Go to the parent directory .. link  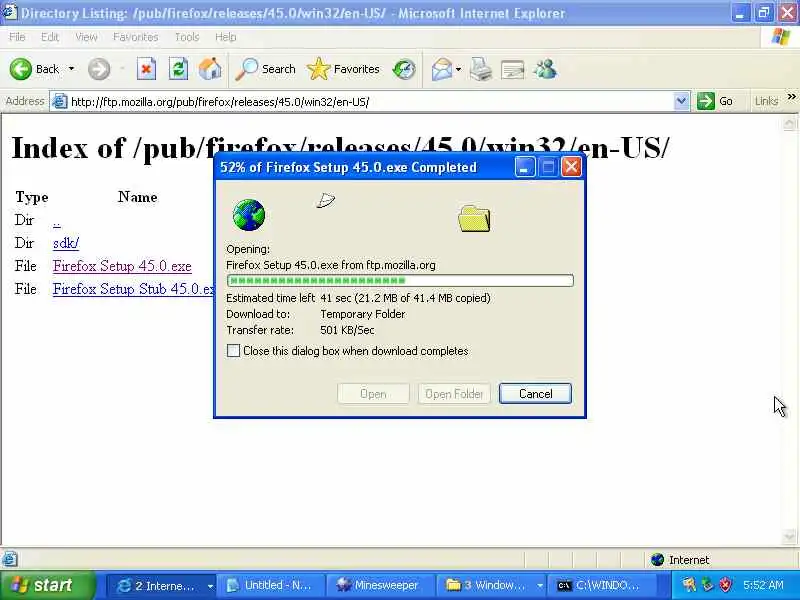pyautogui.click(x=56, y=222)
